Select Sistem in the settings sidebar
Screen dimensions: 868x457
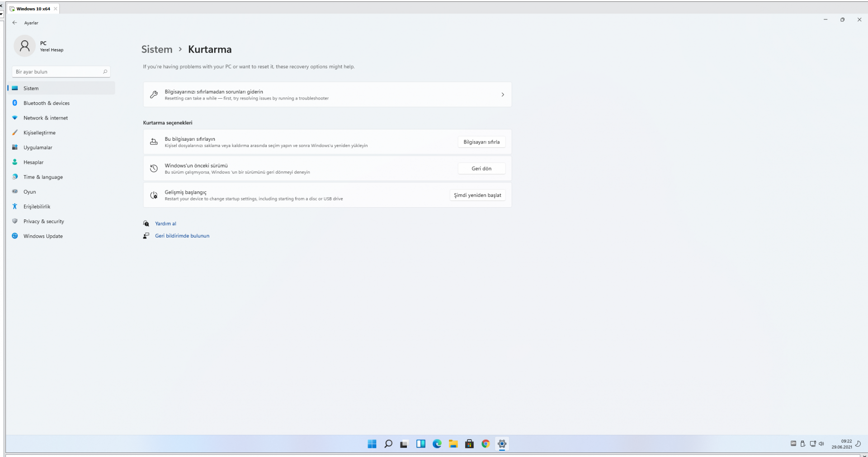point(61,88)
